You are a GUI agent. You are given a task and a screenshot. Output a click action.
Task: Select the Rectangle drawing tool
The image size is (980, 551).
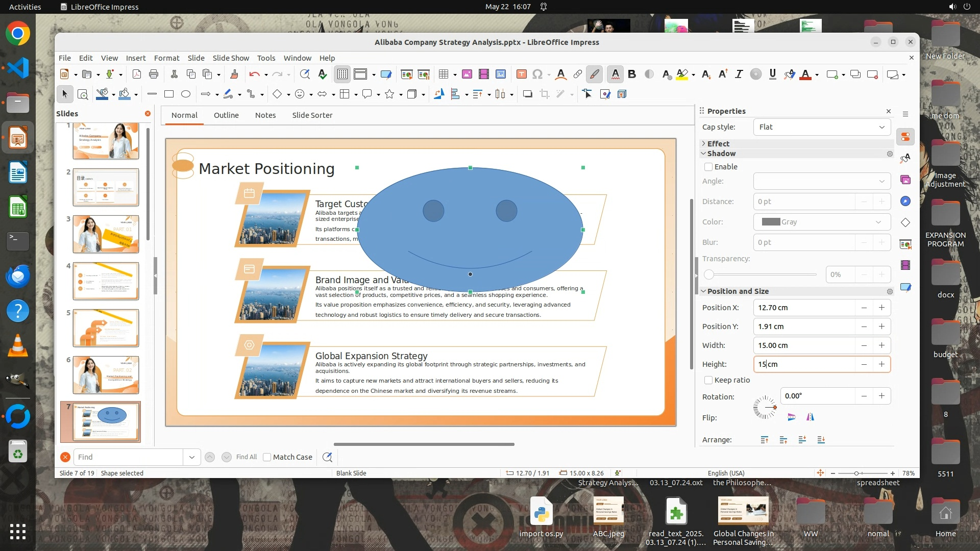tap(169, 94)
